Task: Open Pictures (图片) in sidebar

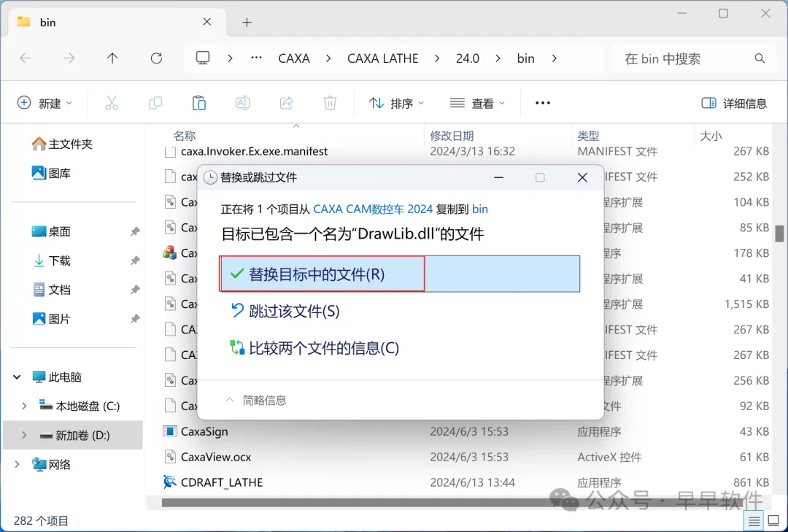Action: pyautogui.click(x=51, y=320)
